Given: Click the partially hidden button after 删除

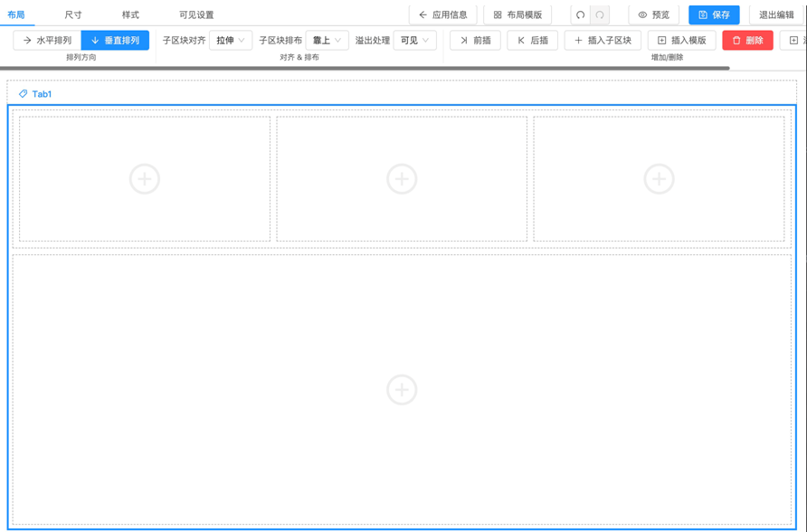Looking at the screenshot, I should tap(793, 40).
